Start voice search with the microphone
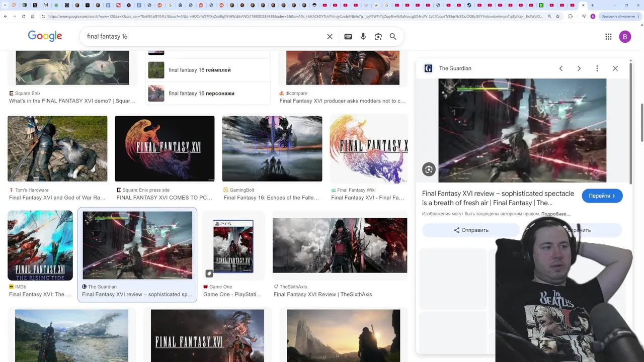644x362 pixels. [363, 37]
